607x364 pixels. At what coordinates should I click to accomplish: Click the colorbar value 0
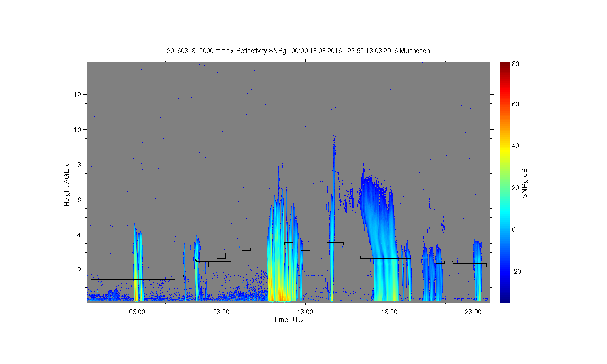pos(514,229)
